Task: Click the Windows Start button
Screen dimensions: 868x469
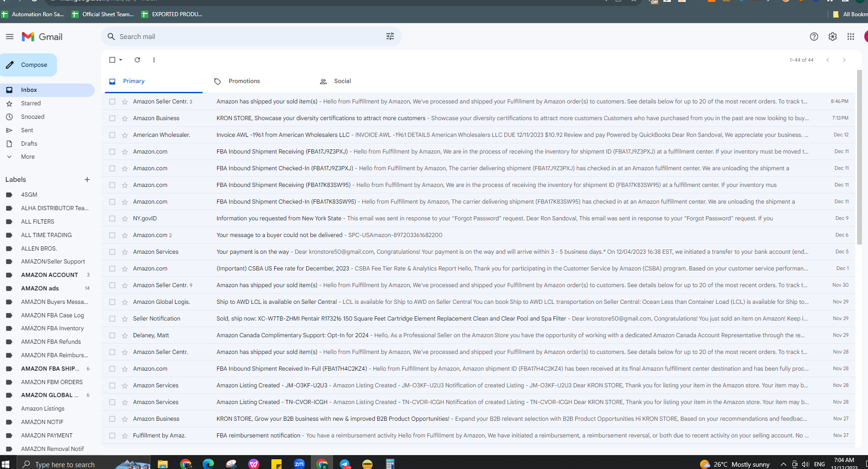Action: coord(6,463)
